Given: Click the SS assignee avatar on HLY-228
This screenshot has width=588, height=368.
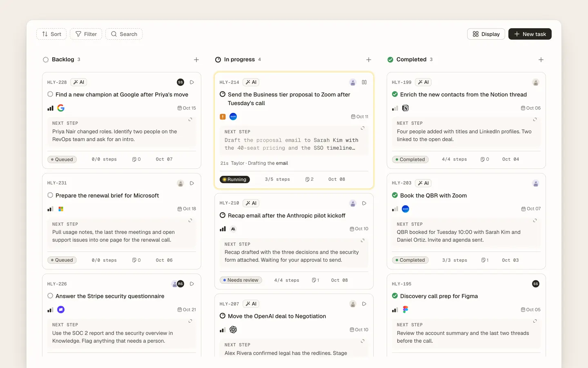Looking at the screenshot, I should pos(180,82).
